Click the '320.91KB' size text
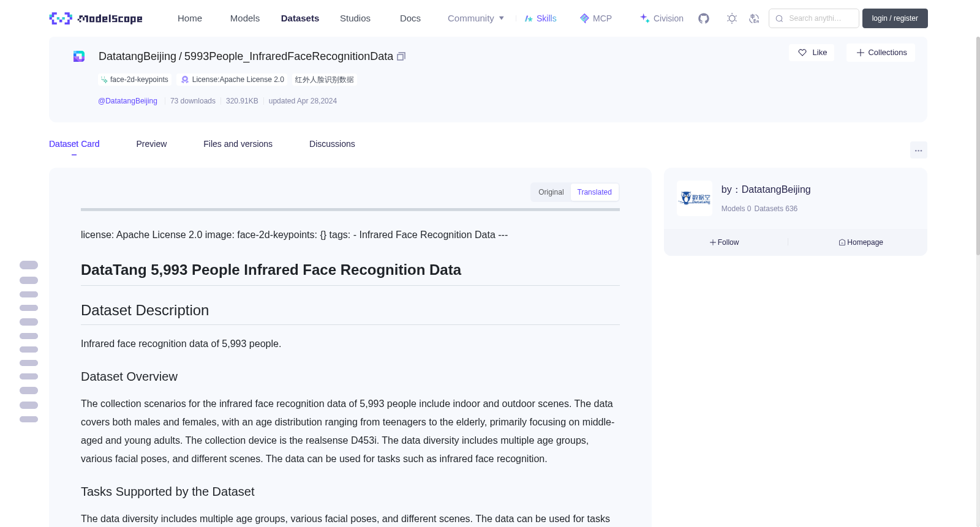This screenshot has width=980, height=527. click(242, 101)
